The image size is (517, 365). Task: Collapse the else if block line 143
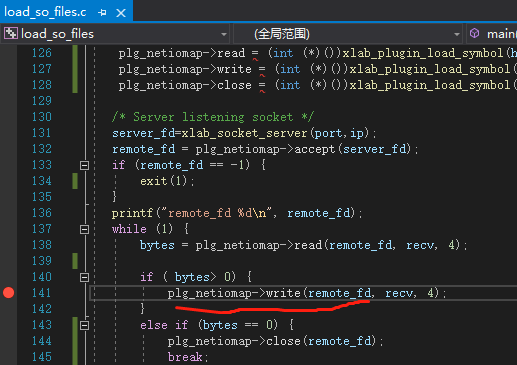[x=84, y=325]
